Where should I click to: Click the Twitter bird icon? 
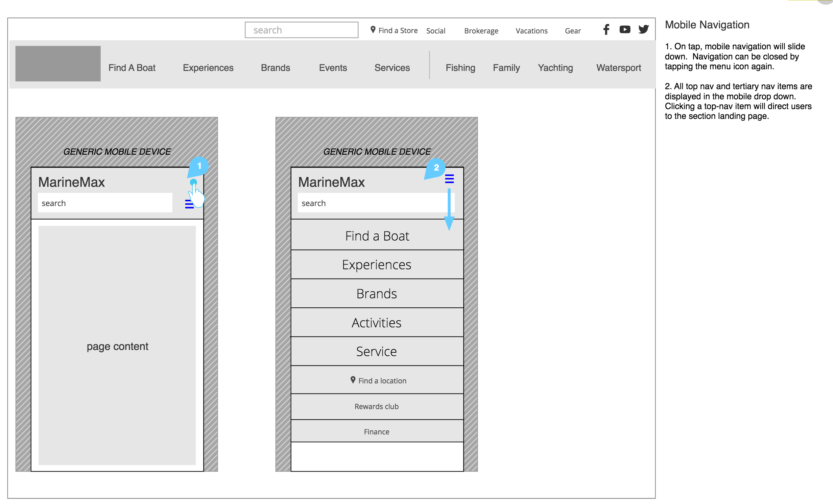tap(643, 30)
